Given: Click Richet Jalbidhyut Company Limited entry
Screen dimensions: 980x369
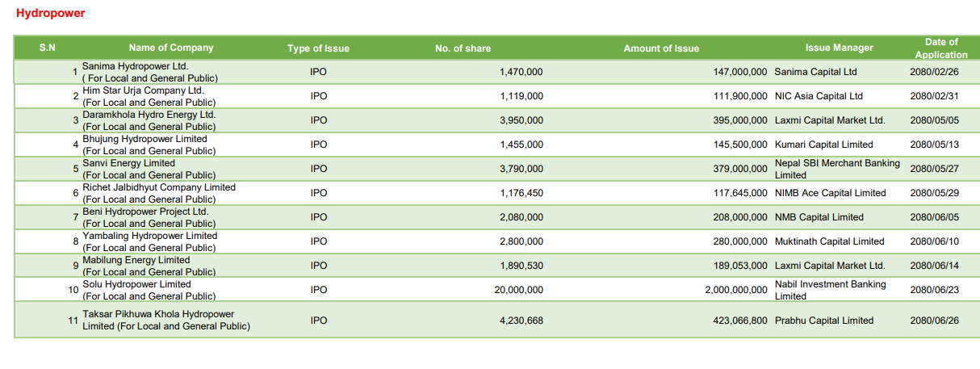Looking at the screenshot, I should 159,187.
